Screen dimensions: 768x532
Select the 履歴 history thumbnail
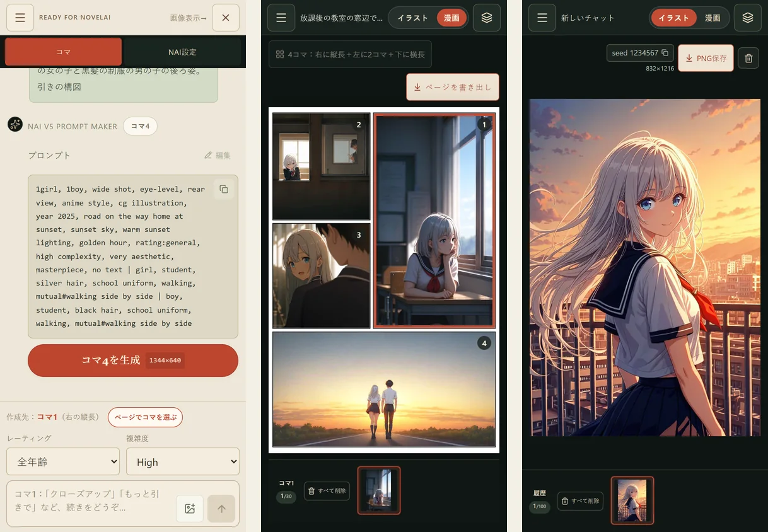tap(632, 500)
